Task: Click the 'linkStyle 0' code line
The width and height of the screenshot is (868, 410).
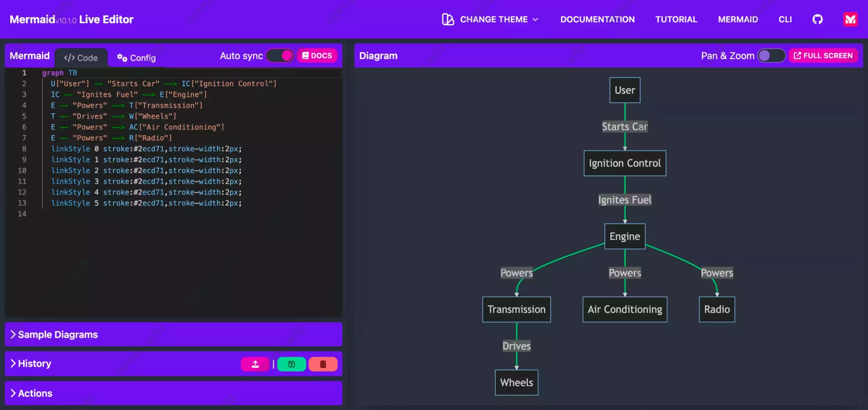Action: tap(146, 149)
